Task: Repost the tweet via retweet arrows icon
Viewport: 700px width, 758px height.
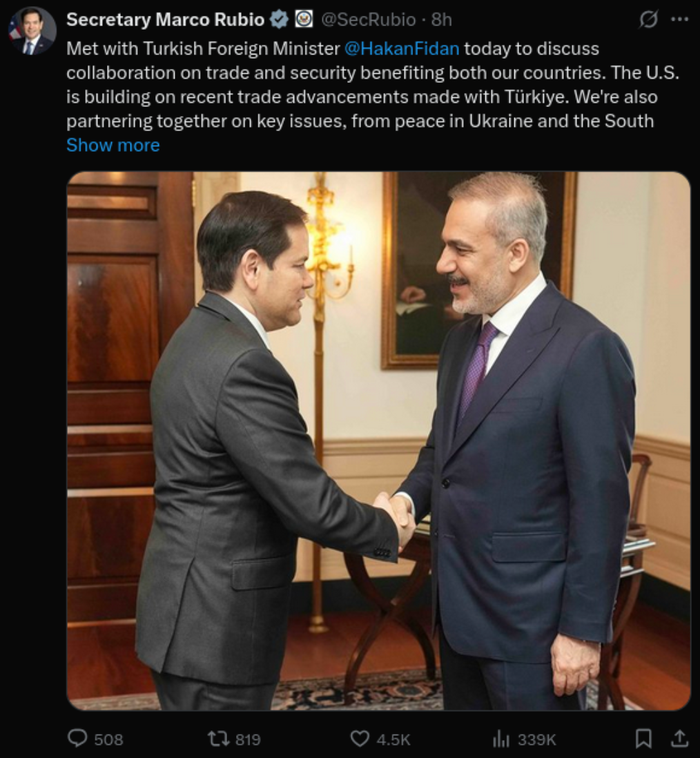Action: tap(219, 739)
